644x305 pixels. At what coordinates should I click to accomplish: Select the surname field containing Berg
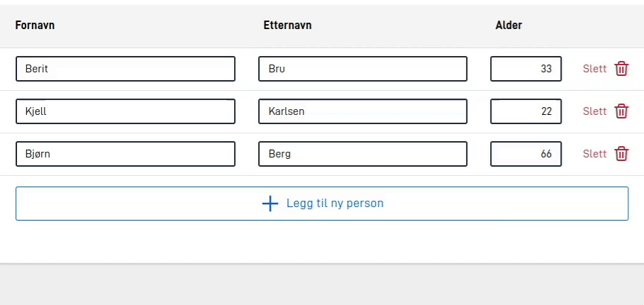pos(362,154)
